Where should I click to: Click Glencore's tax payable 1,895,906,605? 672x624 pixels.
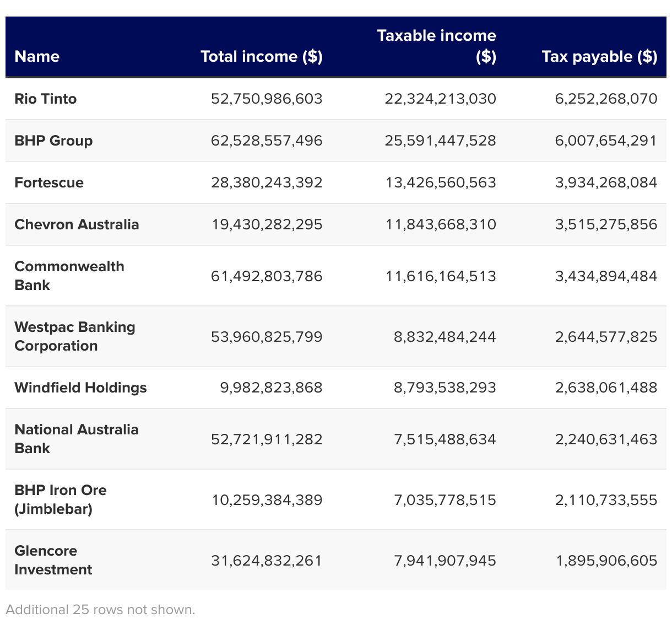click(606, 561)
